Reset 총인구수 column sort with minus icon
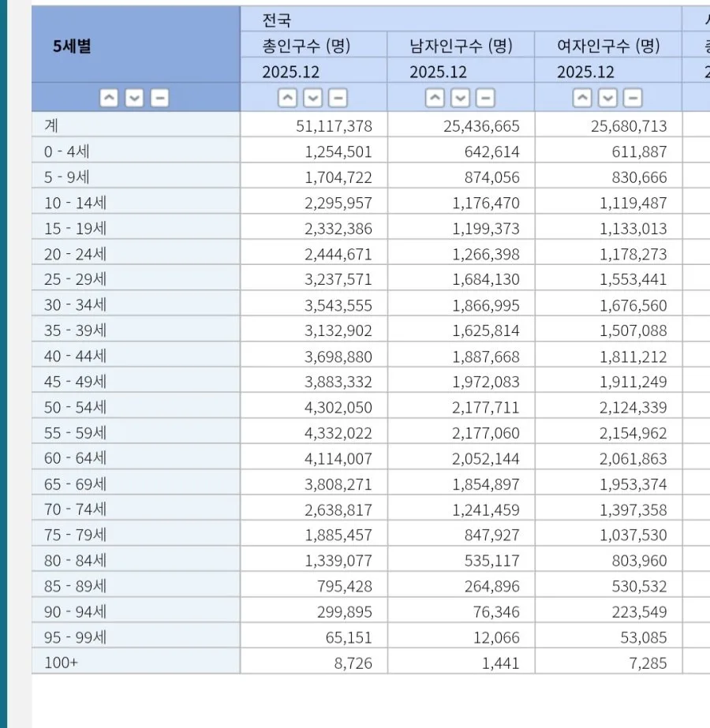This screenshot has width=710, height=728. (338, 98)
